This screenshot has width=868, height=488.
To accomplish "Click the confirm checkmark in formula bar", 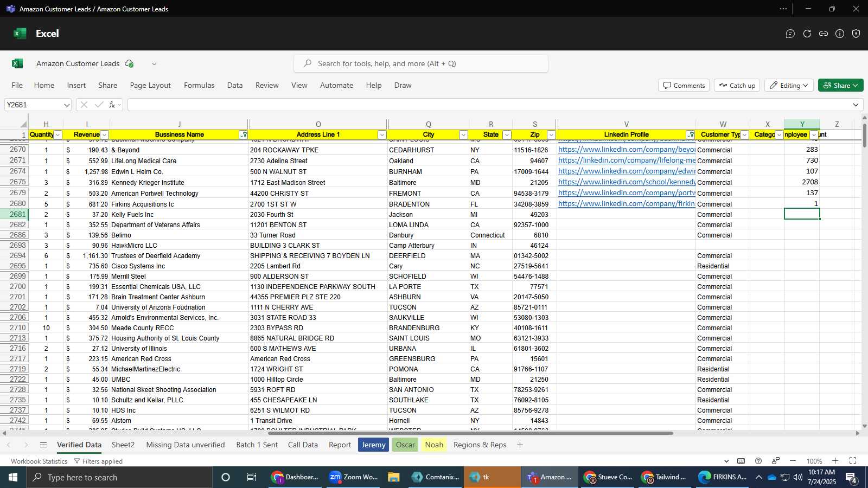I will point(99,105).
